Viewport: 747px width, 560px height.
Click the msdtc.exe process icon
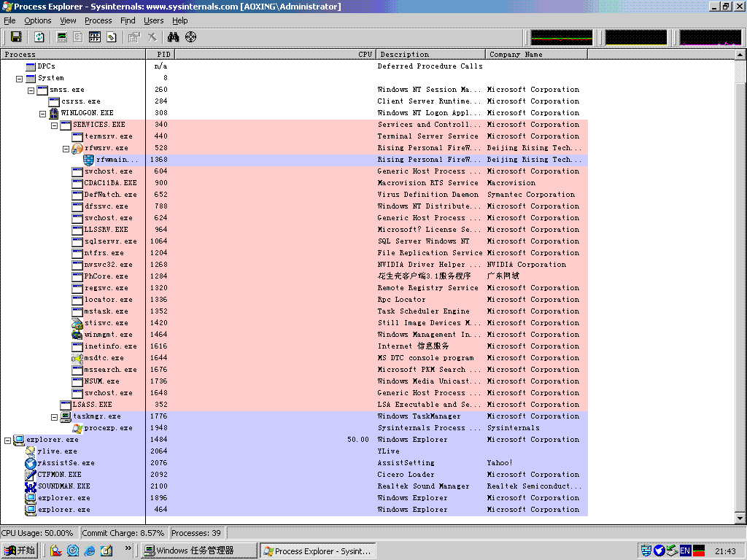pos(77,358)
